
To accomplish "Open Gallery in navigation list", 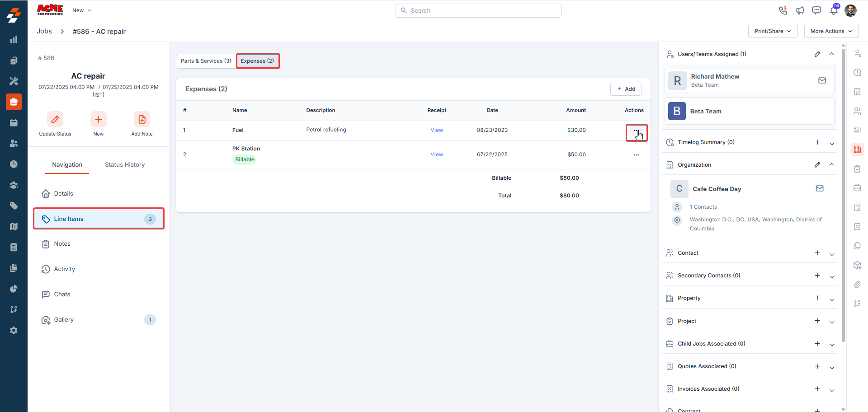I will click(99, 320).
